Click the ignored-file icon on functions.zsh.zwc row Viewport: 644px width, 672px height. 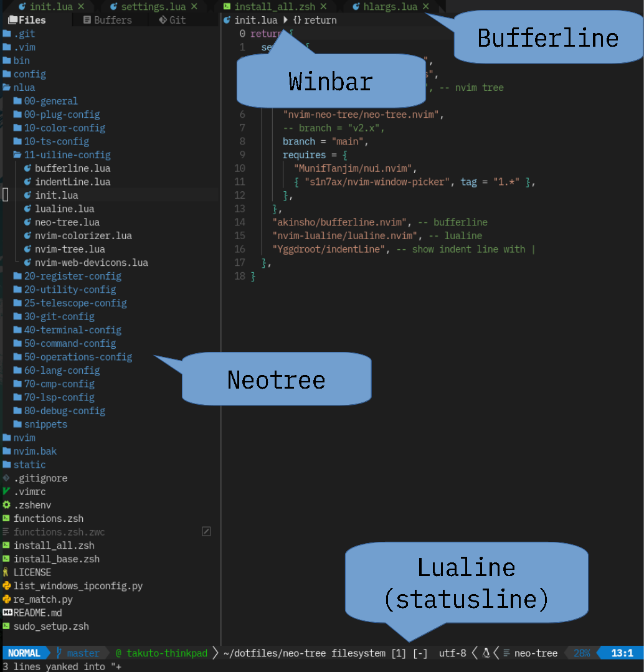pos(206,531)
